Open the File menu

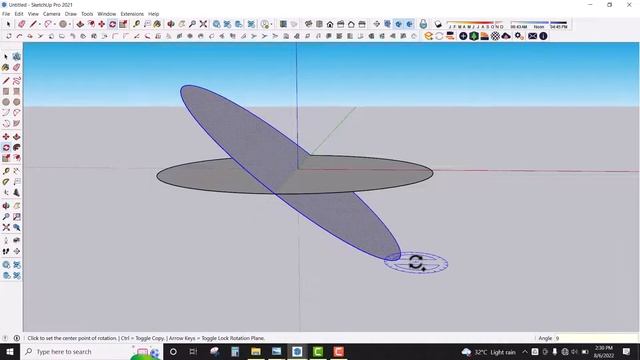point(6,14)
